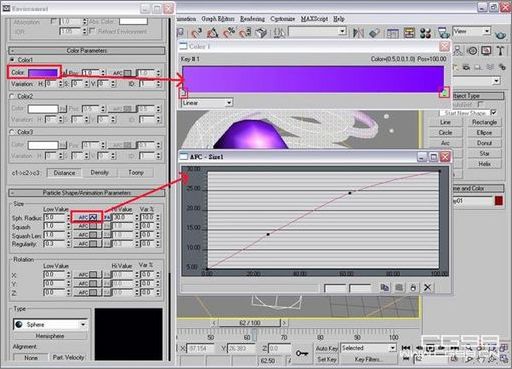The width and height of the screenshot is (512, 369).
Task: Open the Rendering menu
Action: (252, 19)
